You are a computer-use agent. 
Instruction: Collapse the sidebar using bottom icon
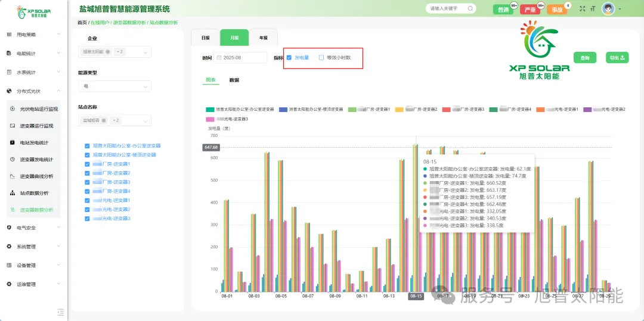point(60,311)
